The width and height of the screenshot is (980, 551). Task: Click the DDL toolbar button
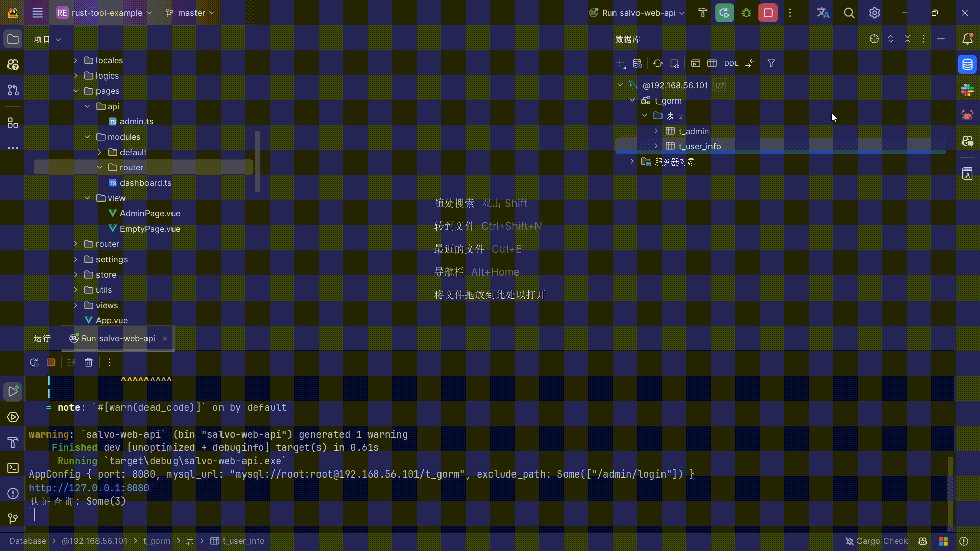731,63
